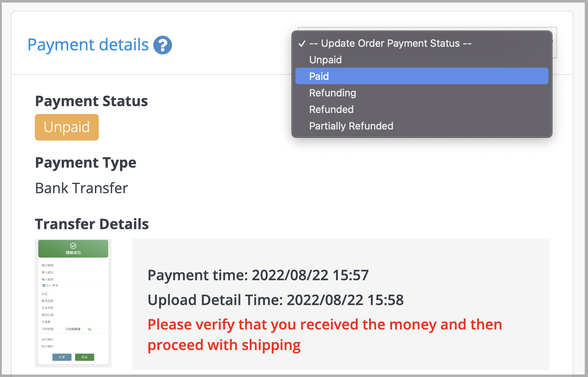The height and width of the screenshot is (377, 588).
Task: Click the plus icon next to 加入常用
Action: pyautogui.click(x=44, y=286)
